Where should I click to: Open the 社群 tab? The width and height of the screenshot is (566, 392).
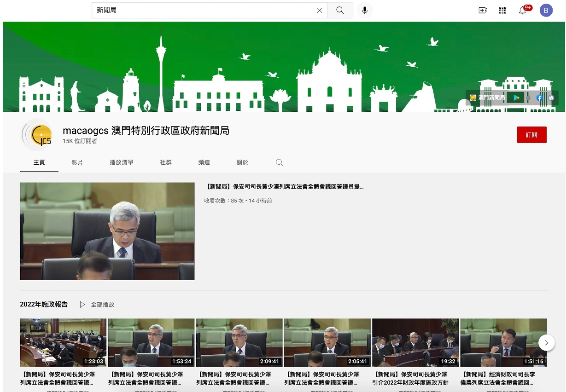[166, 162]
